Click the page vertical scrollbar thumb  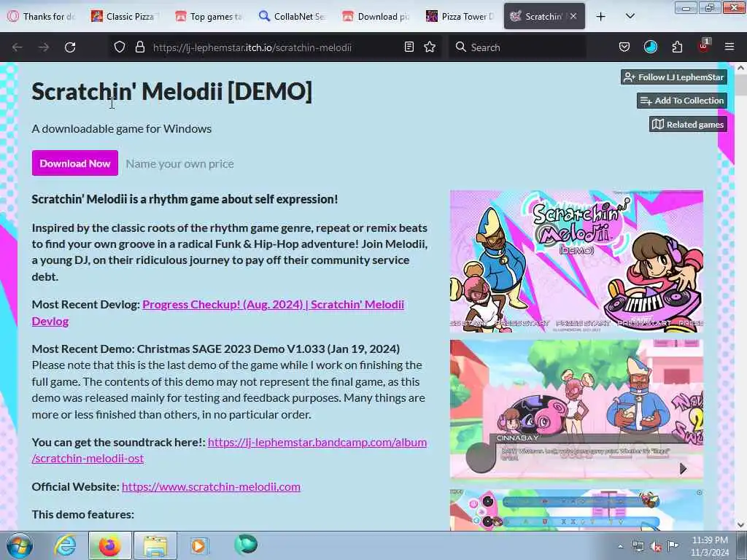tap(741, 85)
